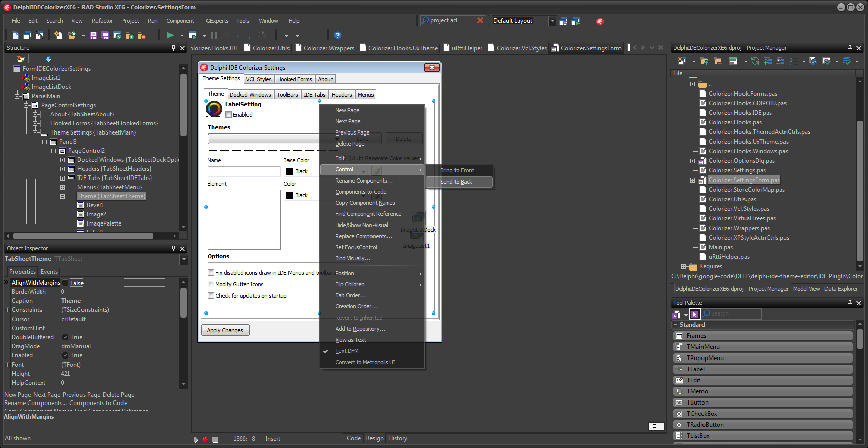Select Send to Back submenu item
This screenshot has width=868, height=448.
(459, 182)
